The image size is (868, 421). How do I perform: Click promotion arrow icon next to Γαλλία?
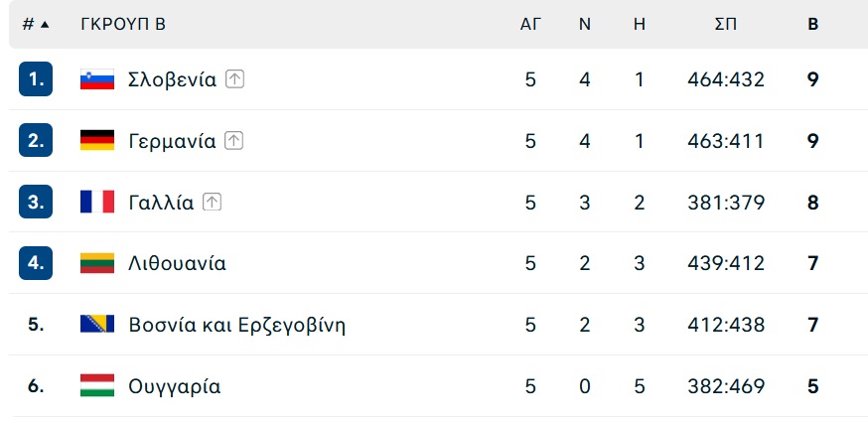[x=212, y=202]
